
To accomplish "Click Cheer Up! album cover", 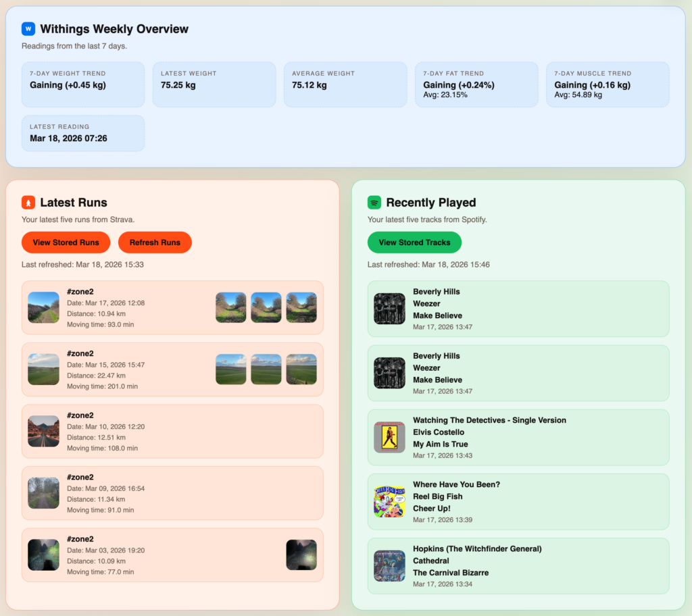I will coord(389,502).
